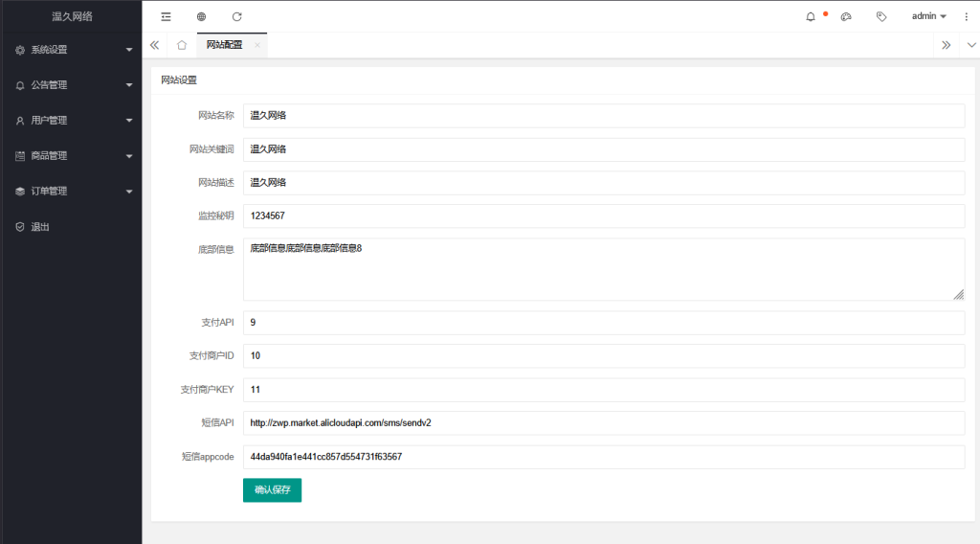Click into the 监控秘钥 input field

pos(603,216)
